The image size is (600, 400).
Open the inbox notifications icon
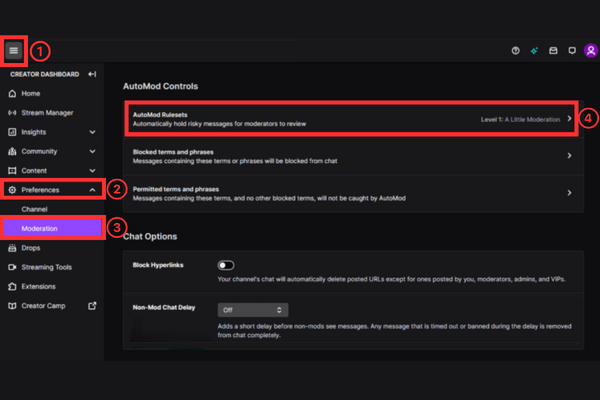553,51
